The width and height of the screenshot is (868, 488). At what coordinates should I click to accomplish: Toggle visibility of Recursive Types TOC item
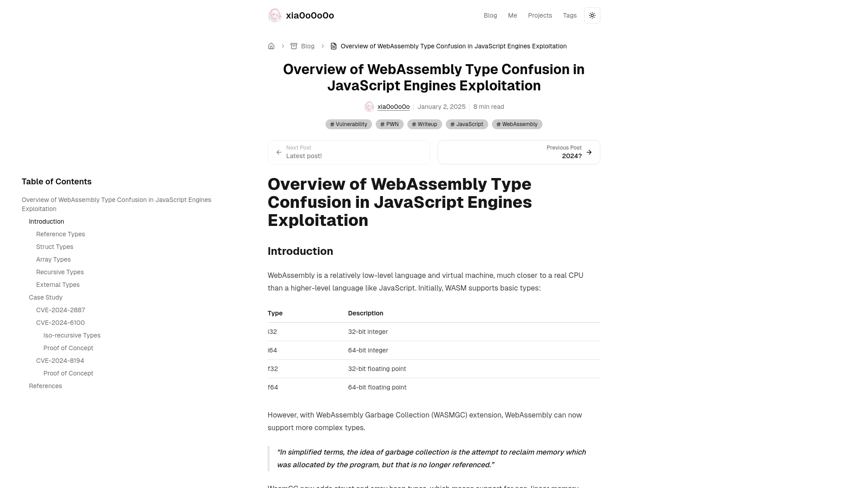click(x=60, y=272)
